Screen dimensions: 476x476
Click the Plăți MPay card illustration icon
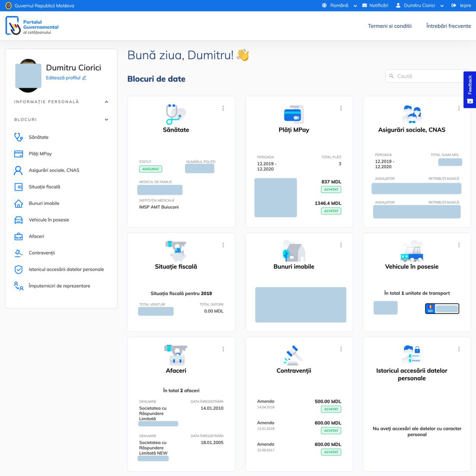[x=294, y=114]
